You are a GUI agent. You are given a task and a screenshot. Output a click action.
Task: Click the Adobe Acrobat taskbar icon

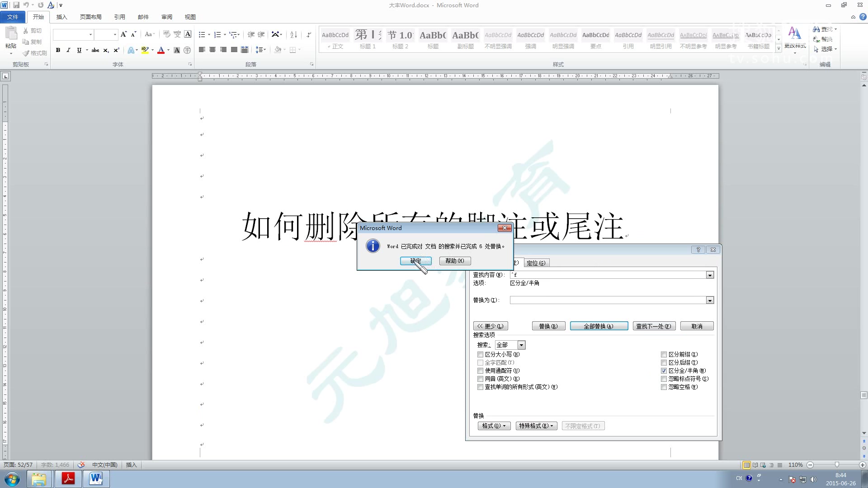click(x=68, y=479)
